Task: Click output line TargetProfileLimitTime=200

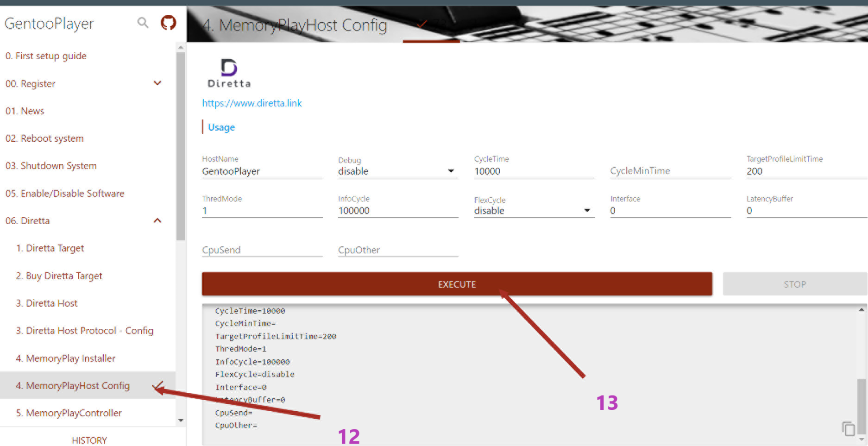Action: (x=276, y=337)
